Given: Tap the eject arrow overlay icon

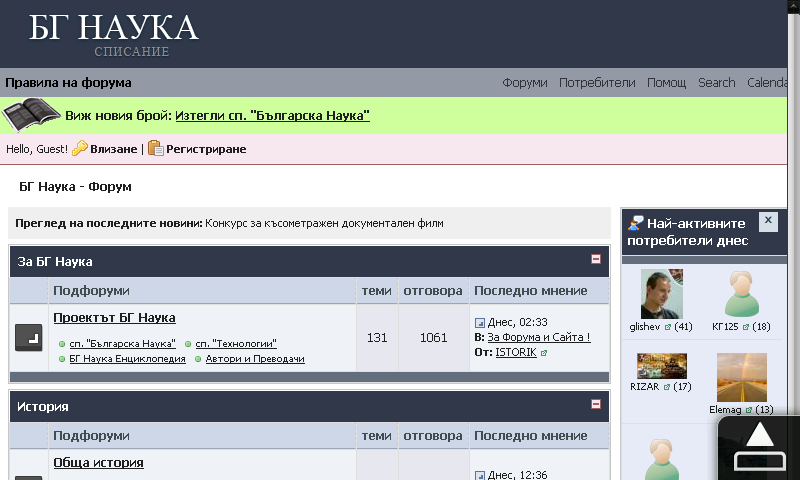Looking at the screenshot, I should point(760,446).
